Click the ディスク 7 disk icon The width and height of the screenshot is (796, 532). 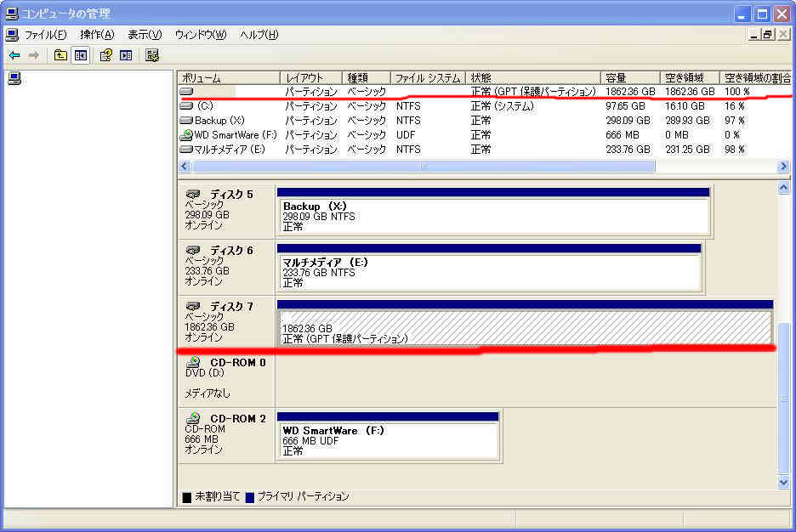(x=193, y=306)
